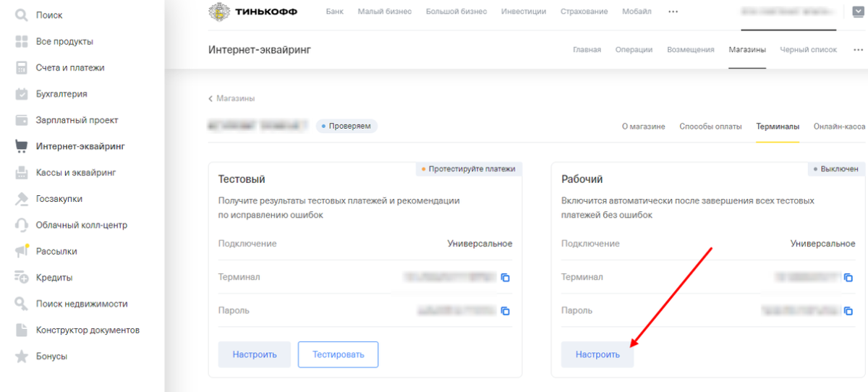
Task: Click the Рабочий card heading
Action: pos(582,179)
